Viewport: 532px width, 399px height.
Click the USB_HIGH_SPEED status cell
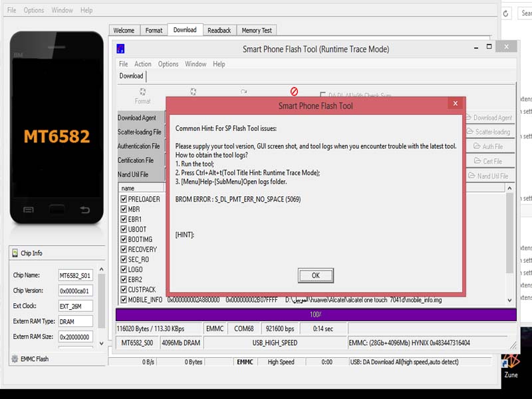[275, 343]
